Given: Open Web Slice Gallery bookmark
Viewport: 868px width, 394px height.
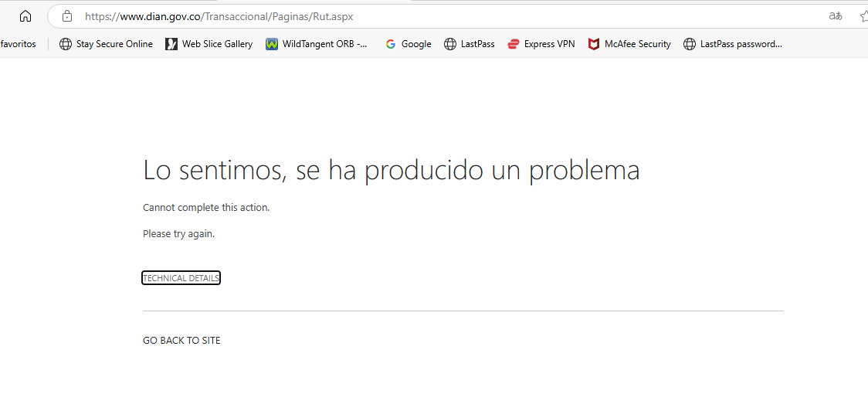Looking at the screenshot, I should [x=209, y=44].
